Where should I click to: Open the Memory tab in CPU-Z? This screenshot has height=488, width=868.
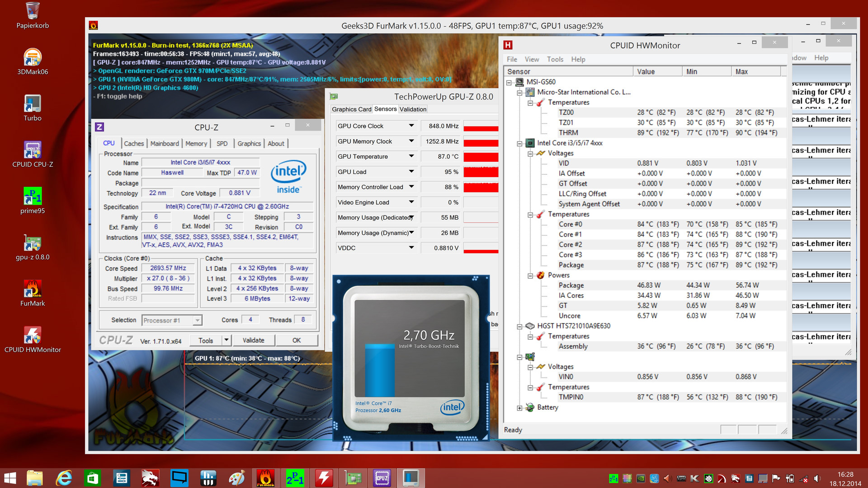[196, 143]
